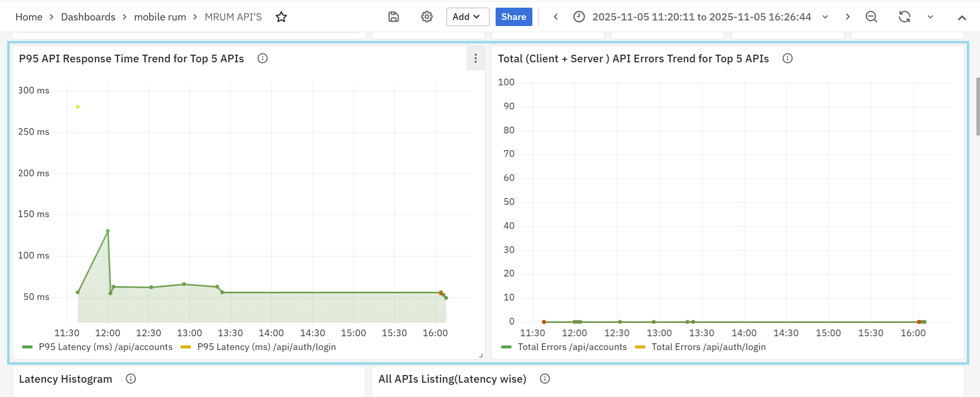The height and width of the screenshot is (397, 980).
Task: Toggle P95 Latency /api/accounts legend series
Action: click(x=105, y=347)
